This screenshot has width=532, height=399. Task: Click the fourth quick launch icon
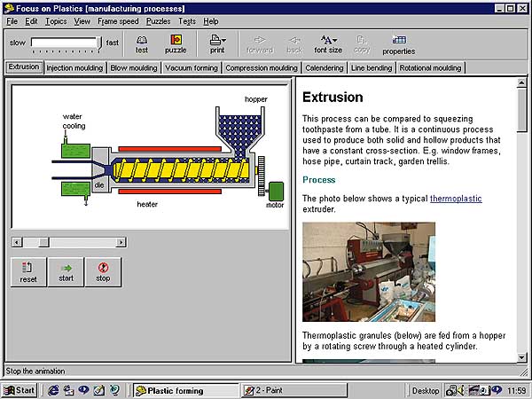99,390
